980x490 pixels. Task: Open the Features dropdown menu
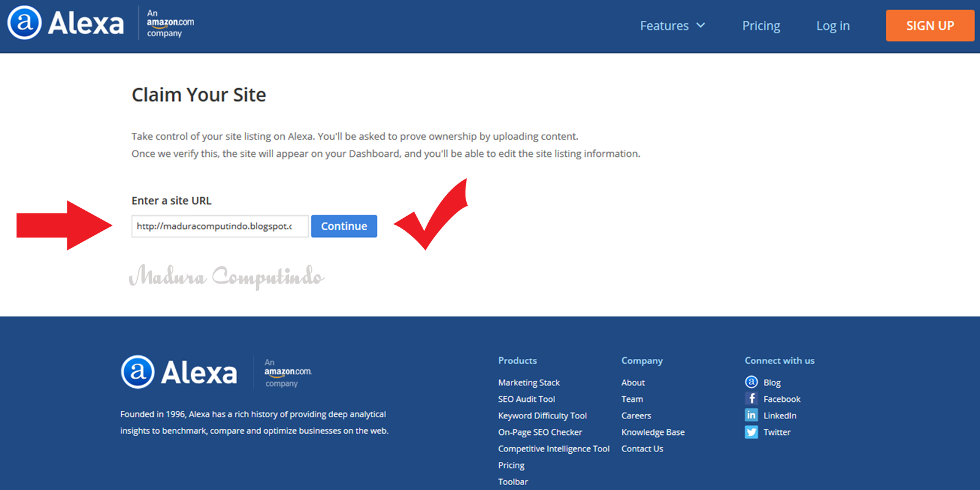[673, 26]
